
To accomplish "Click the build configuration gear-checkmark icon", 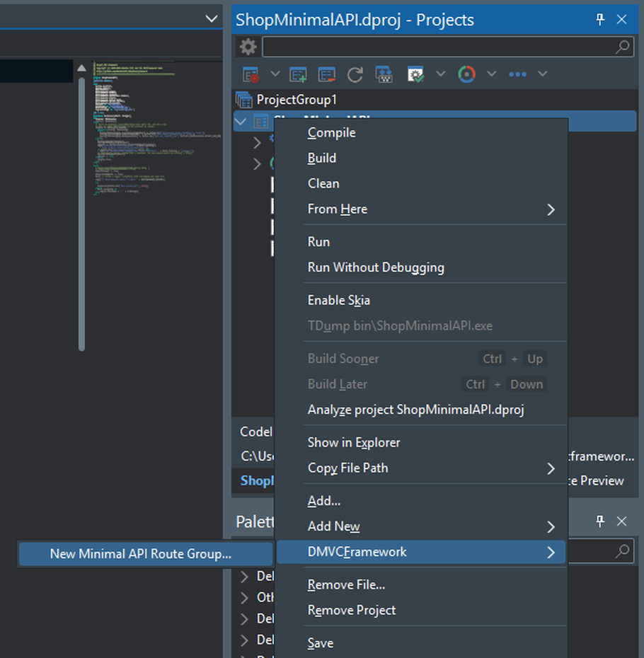I will (415, 74).
